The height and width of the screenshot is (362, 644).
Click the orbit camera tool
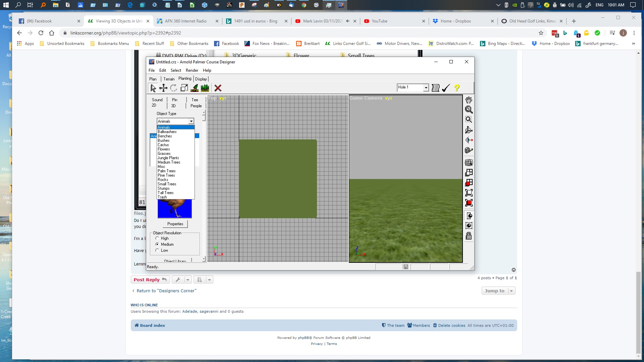[x=469, y=130]
